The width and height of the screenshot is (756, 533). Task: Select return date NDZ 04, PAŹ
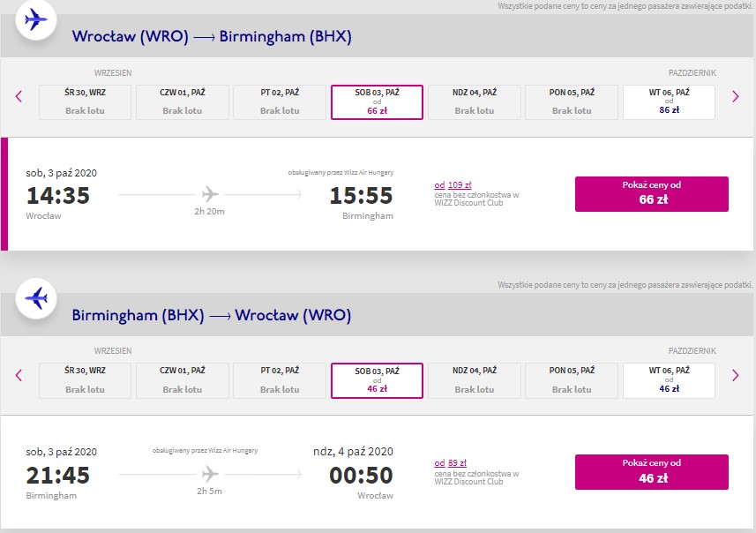coord(474,380)
